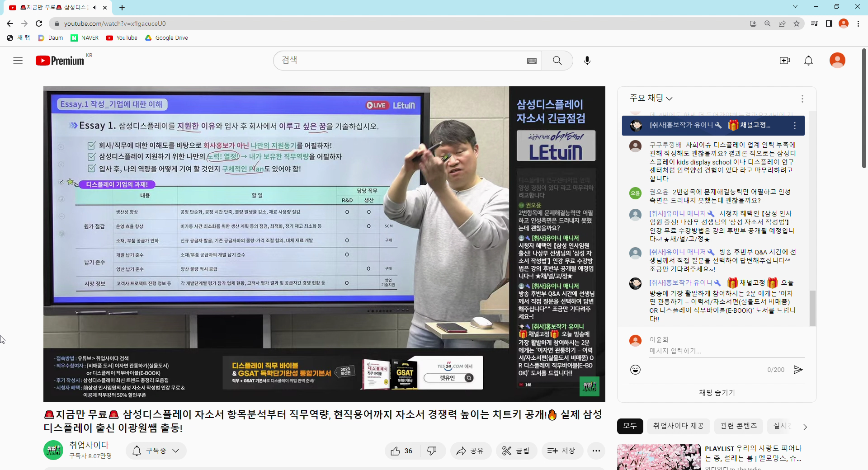Open the 취업사이다 channel name link
This screenshot has width=868, height=470.
(89, 445)
